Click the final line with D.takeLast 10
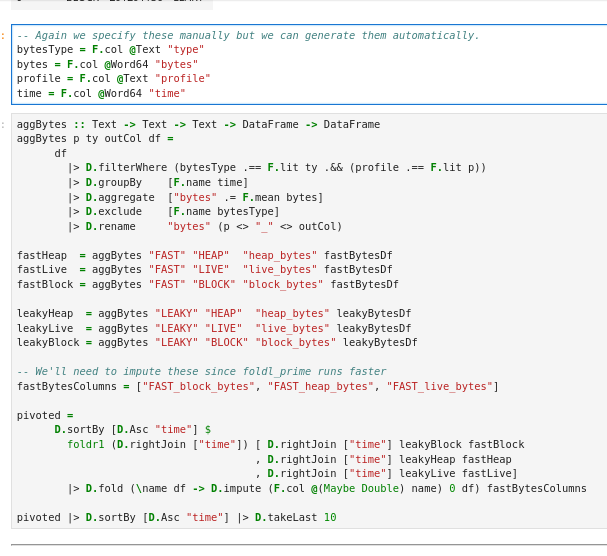 click(x=176, y=517)
